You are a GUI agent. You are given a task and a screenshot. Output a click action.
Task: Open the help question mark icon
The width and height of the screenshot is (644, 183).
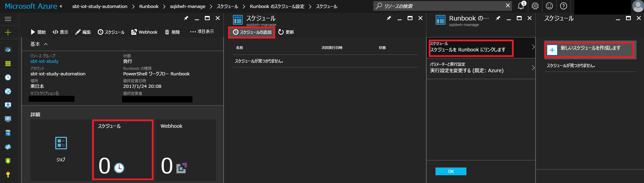(x=564, y=6)
